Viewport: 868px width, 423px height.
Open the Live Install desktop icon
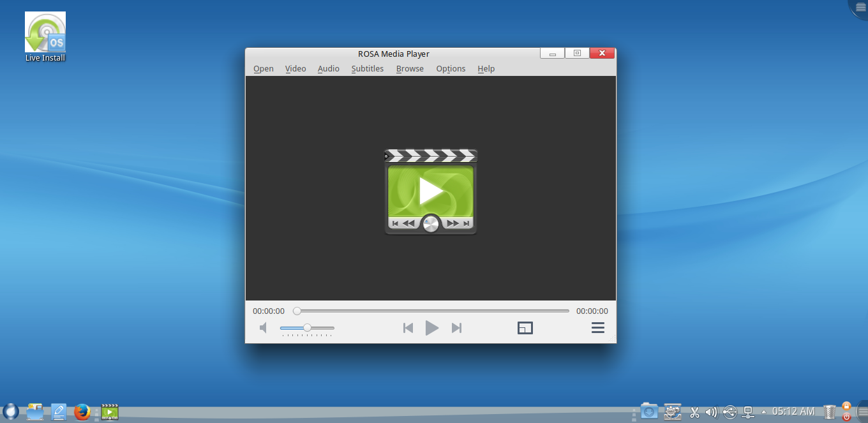click(45, 36)
